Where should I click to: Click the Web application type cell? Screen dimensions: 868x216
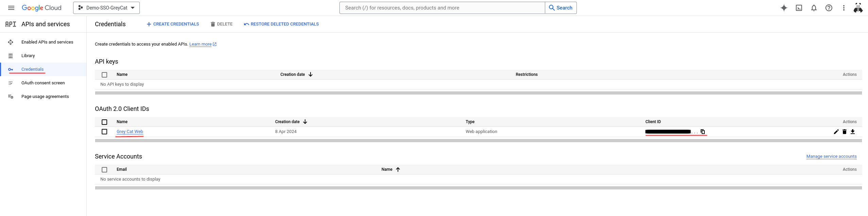point(481,132)
